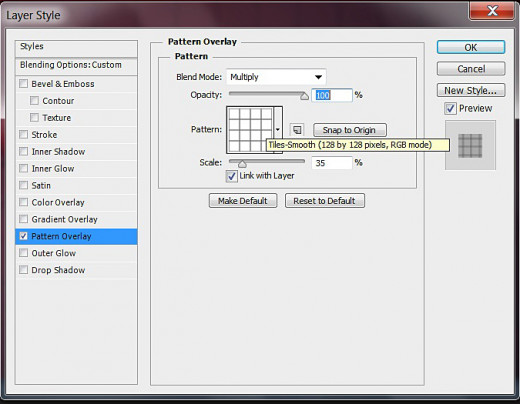Toggle the Link with Layer checkbox
The image size is (520, 404).
click(231, 176)
